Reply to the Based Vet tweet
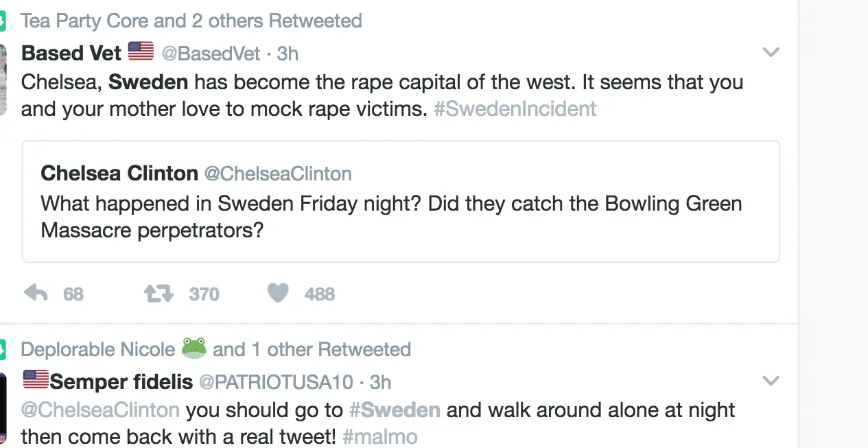This screenshot has width=868, height=448. (x=36, y=294)
